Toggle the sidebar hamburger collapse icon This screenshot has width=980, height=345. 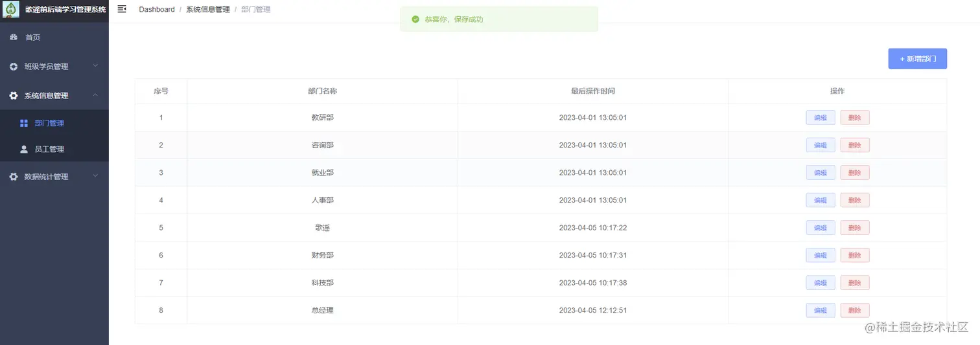click(122, 9)
